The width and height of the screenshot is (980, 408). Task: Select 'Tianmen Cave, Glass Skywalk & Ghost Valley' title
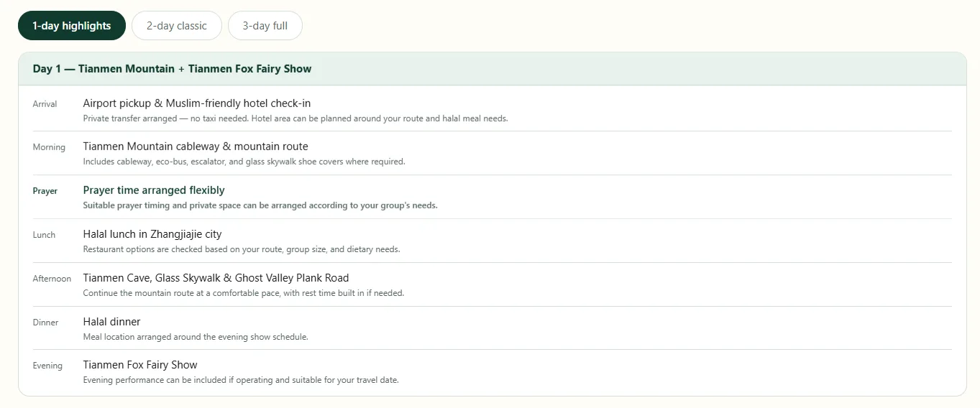(216, 278)
